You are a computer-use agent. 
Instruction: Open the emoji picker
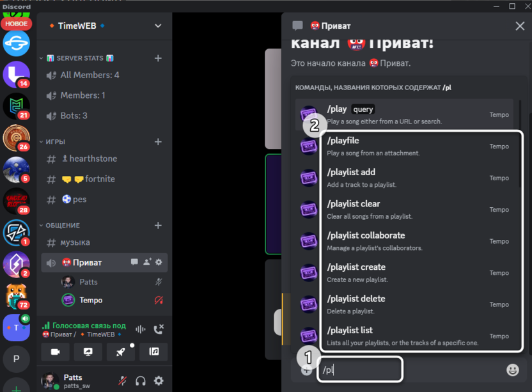513,370
